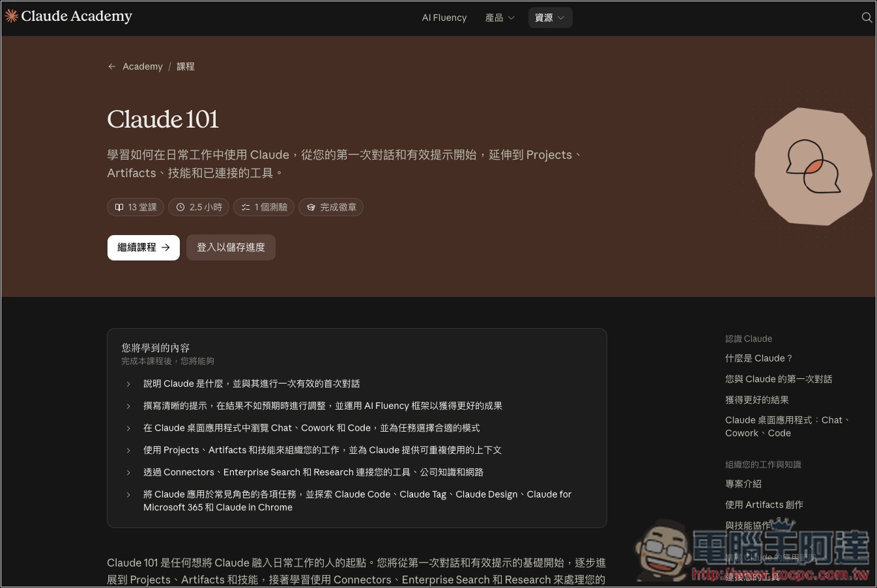Expand the 將 Claude 應用於常見角色 item chevron

click(128, 495)
